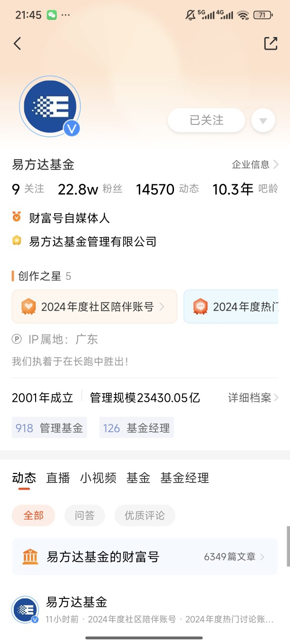290x644 pixels.
Task: Tap the blue verified badge on avatar
Action: (72, 128)
